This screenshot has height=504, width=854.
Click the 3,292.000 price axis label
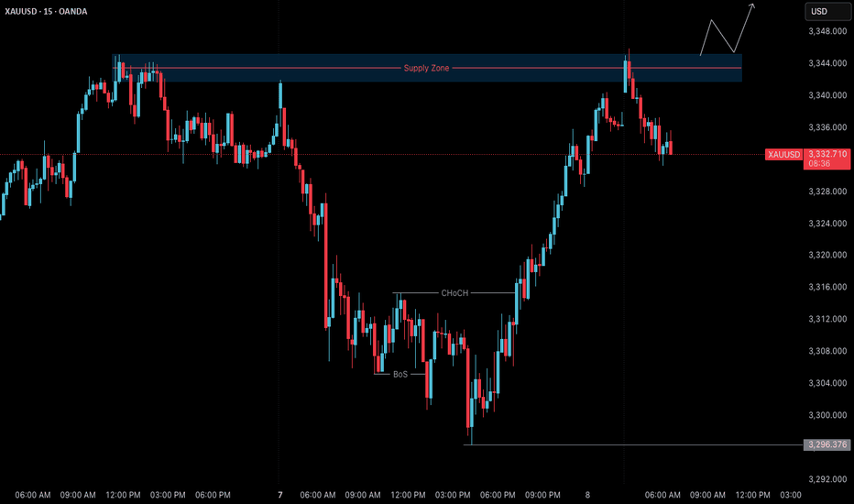pyautogui.click(x=827, y=479)
